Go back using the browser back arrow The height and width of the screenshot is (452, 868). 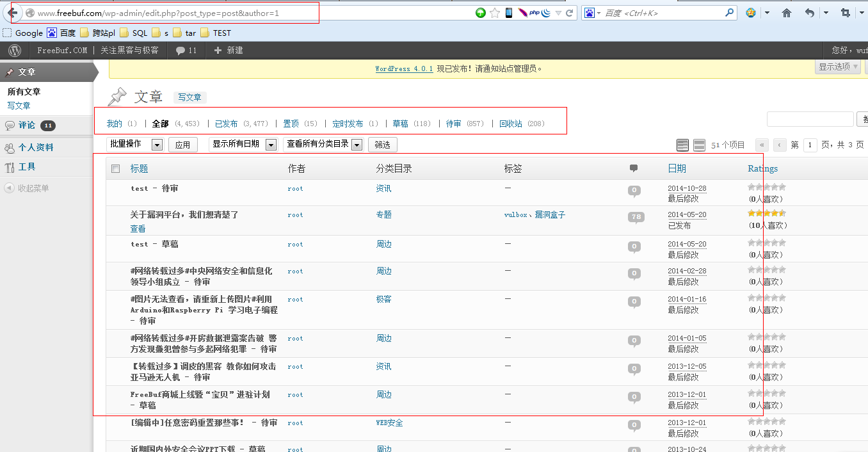point(12,12)
